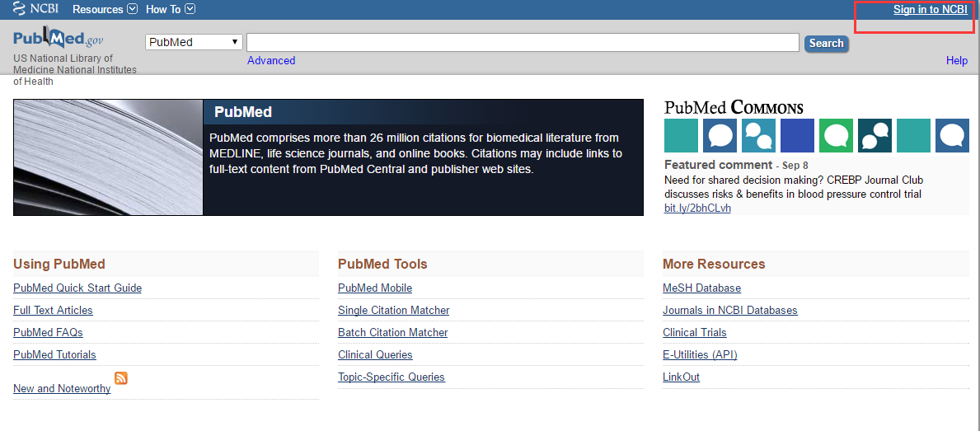Open PubMed Tutorials link
This screenshot has width=980, height=431.
pos(55,355)
